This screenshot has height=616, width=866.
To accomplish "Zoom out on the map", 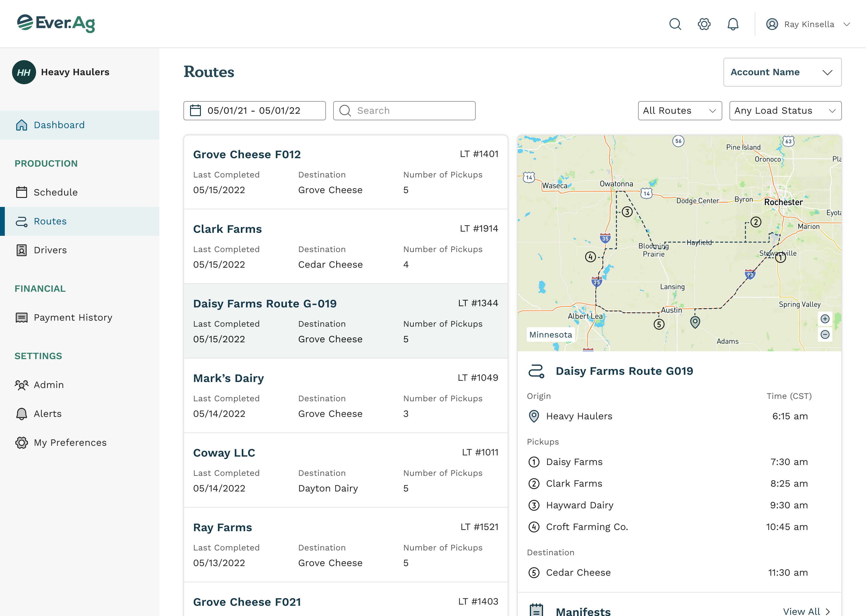I will click(x=825, y=334).
